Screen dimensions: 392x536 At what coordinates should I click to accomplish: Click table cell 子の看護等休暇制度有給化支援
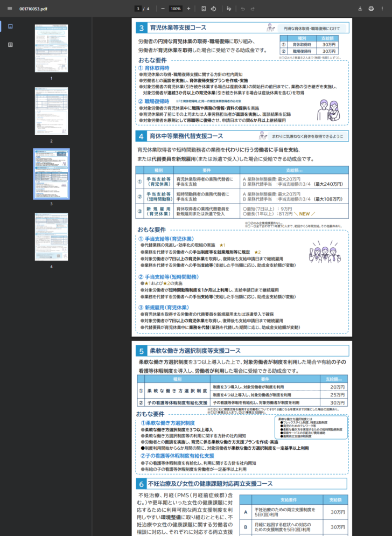coord(177,403)
